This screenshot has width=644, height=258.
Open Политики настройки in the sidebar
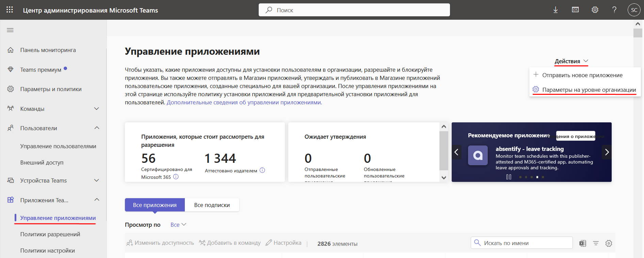(48, 251)
